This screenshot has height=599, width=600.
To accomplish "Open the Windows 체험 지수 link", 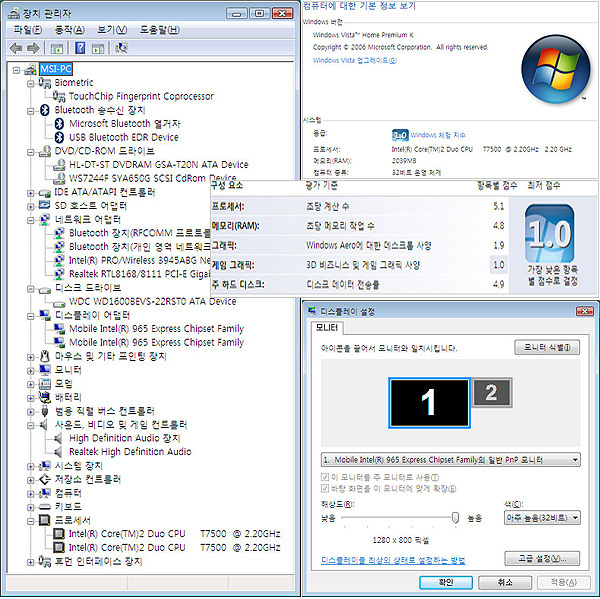I will pos(438,135).
